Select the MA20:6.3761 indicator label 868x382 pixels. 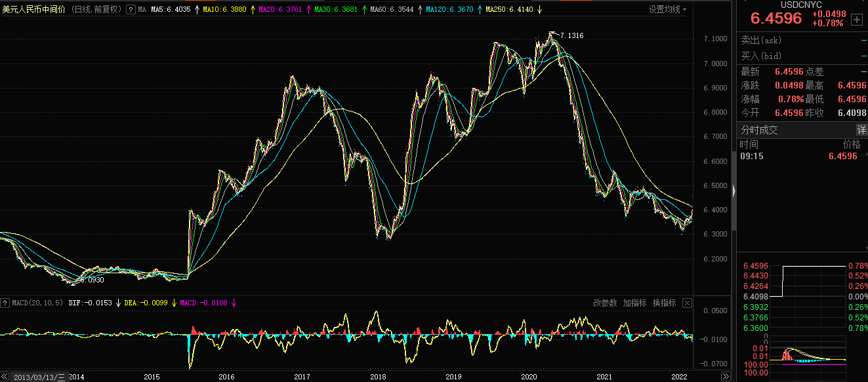pyautogui.click(x=279, y=10)
